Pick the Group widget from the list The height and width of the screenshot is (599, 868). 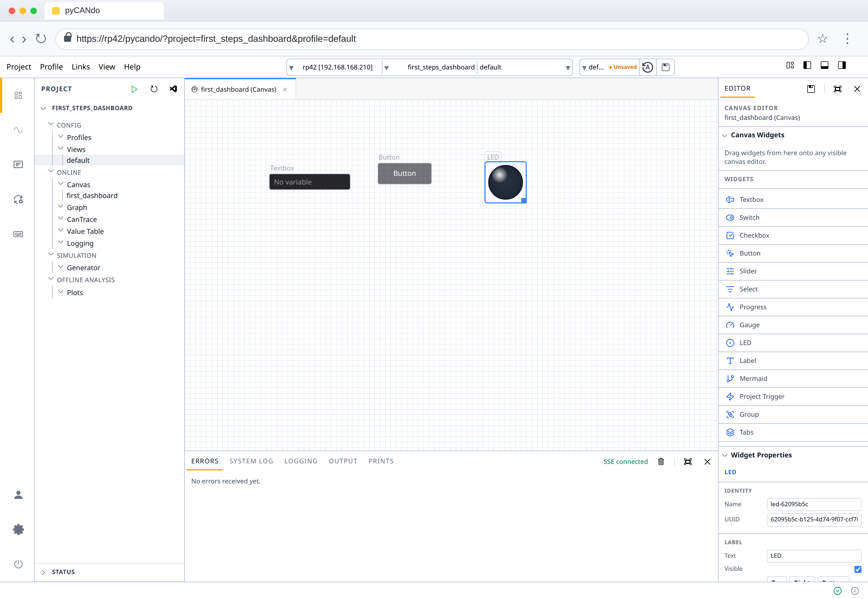793,414
